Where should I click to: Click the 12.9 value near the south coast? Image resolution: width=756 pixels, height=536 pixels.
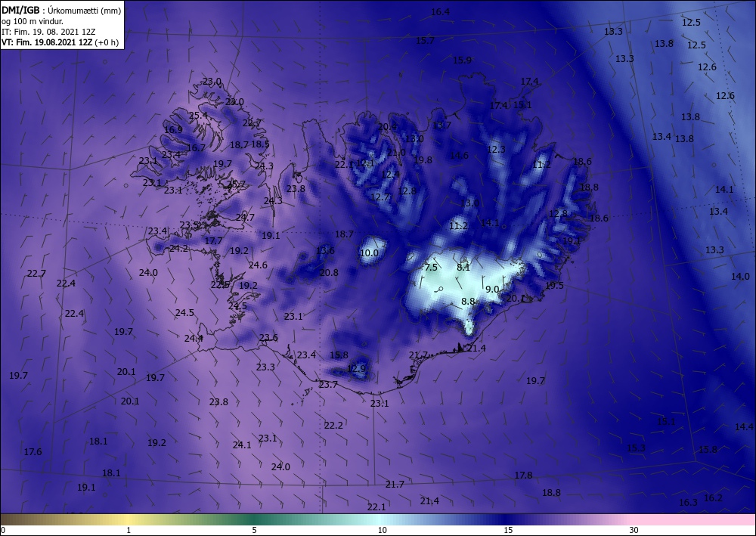tap(356, 369)
